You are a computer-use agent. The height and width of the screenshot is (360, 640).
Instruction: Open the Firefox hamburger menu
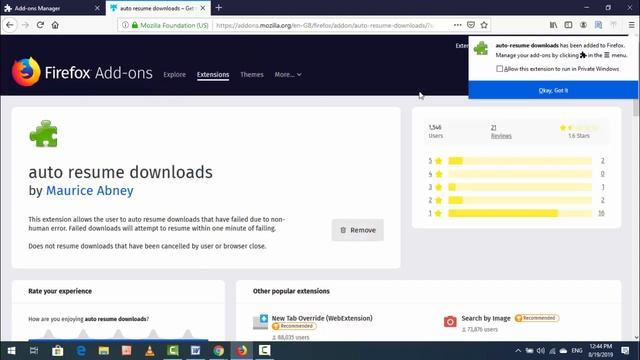631,25
